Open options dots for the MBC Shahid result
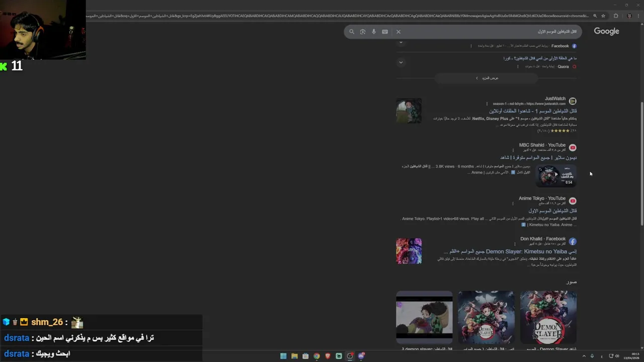The image size is (644, 362). (513, 150)
